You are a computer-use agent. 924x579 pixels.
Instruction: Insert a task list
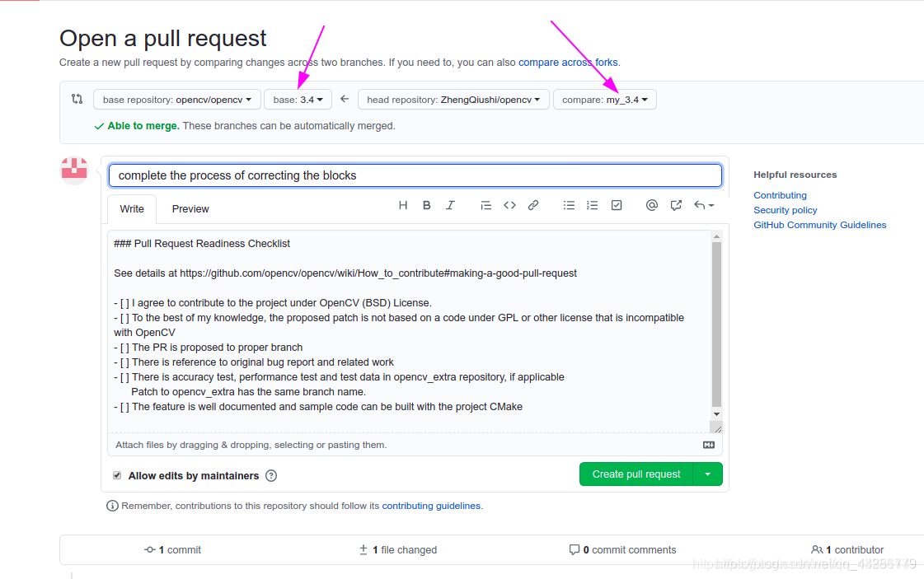tap(617, 205)
